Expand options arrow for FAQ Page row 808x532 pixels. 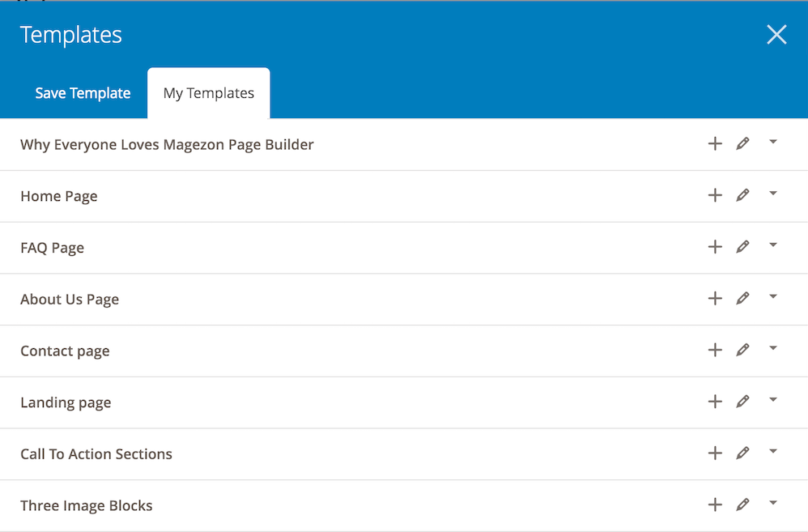point(773,245)
